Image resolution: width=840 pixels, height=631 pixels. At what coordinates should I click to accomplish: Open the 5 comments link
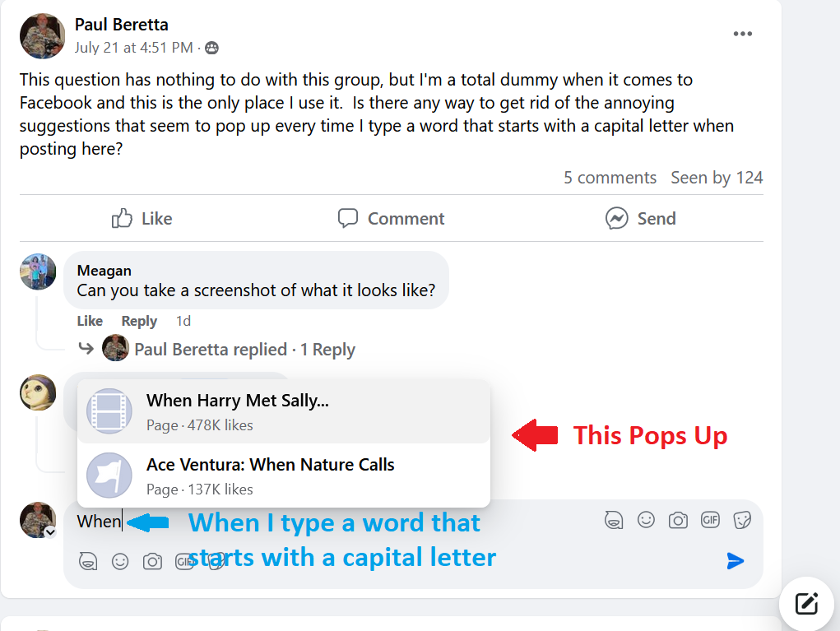point(610,178)
